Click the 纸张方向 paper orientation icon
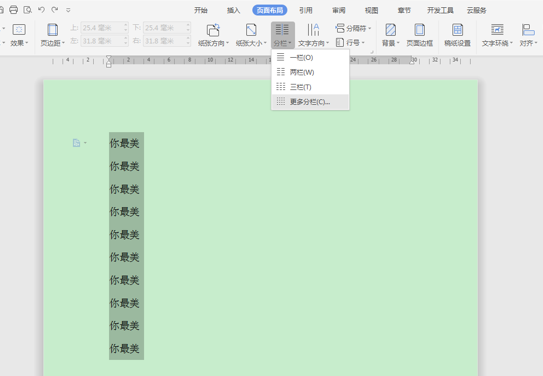The width and height of the screenshot is (543, 376). pos(213,30)
